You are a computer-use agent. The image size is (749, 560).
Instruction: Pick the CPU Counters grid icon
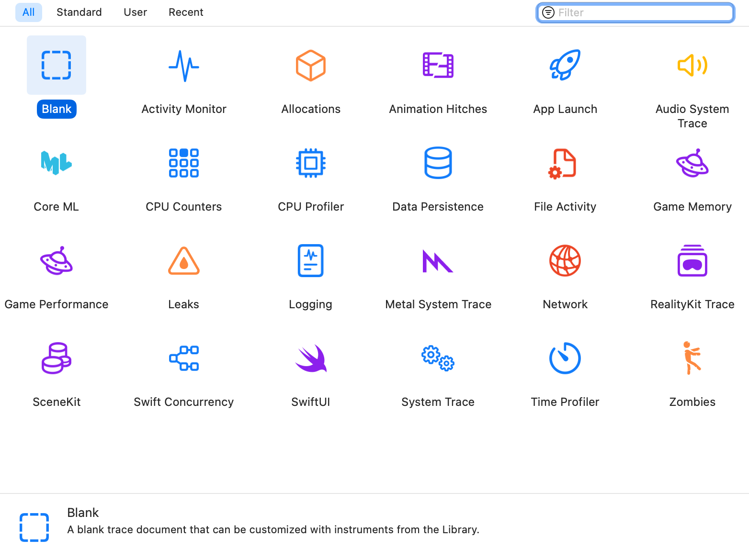coord(184,163)
